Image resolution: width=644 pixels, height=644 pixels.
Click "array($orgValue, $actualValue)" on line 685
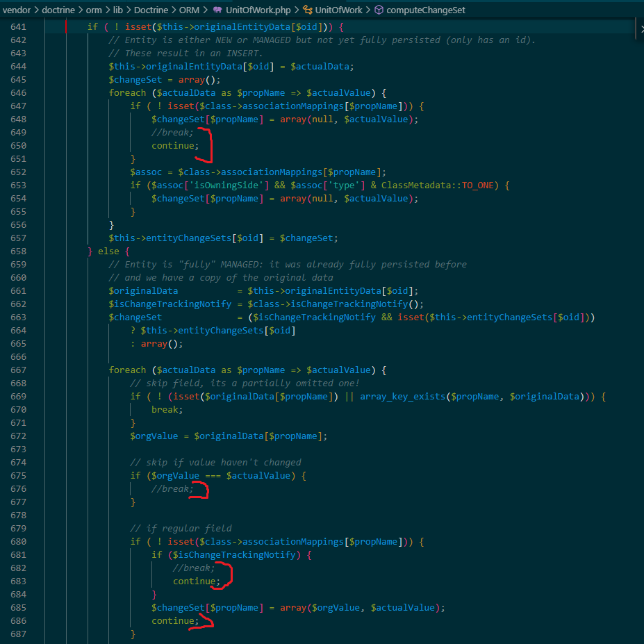coord(360,607)
